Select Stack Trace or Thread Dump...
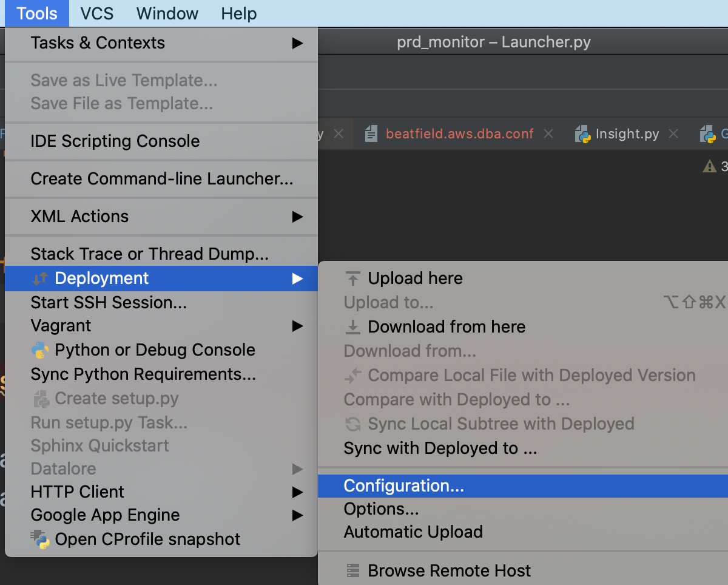The image size is (728, 585). pyautogui.click(x=161, y=254)
